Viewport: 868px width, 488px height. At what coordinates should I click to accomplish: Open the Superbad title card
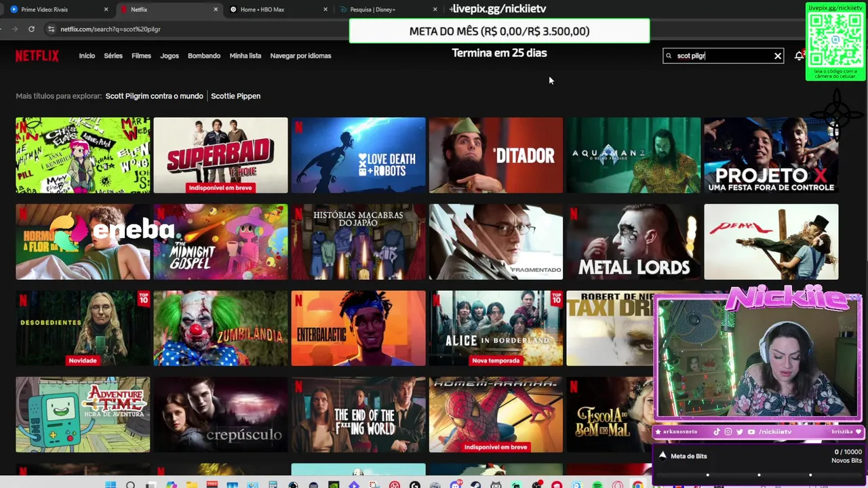coord(220,155)
